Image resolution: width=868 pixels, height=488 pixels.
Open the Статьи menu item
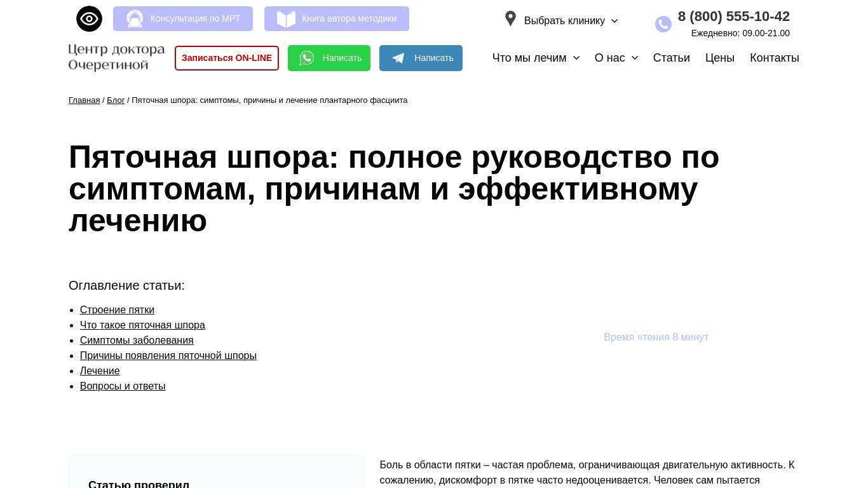(671, 58)
